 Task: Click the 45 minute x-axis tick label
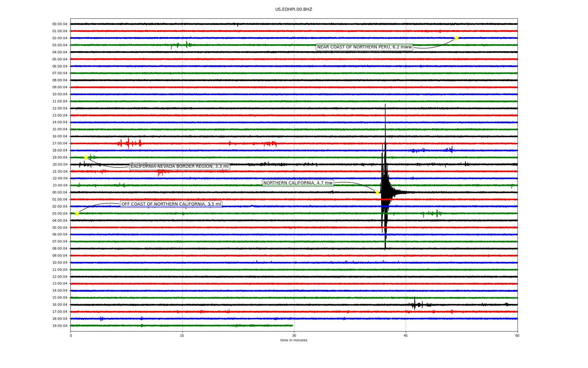(x=405, y=335)
